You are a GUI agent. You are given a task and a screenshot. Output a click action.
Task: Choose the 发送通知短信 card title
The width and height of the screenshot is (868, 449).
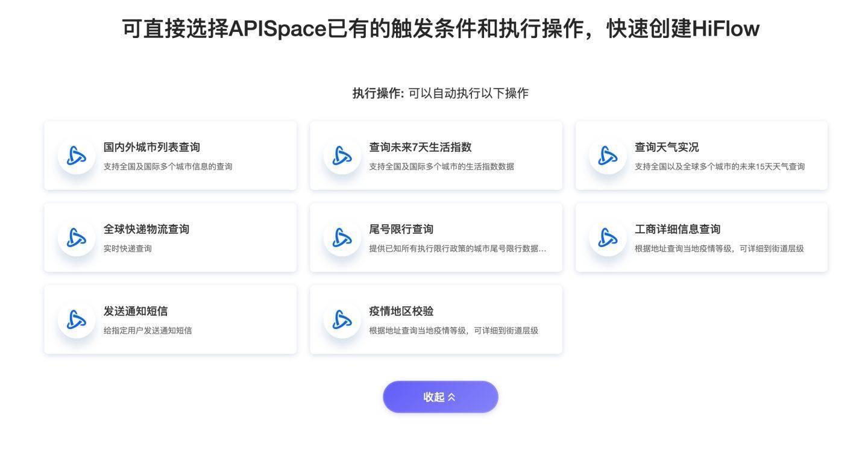pyautogui.click(x=136, y=311)
